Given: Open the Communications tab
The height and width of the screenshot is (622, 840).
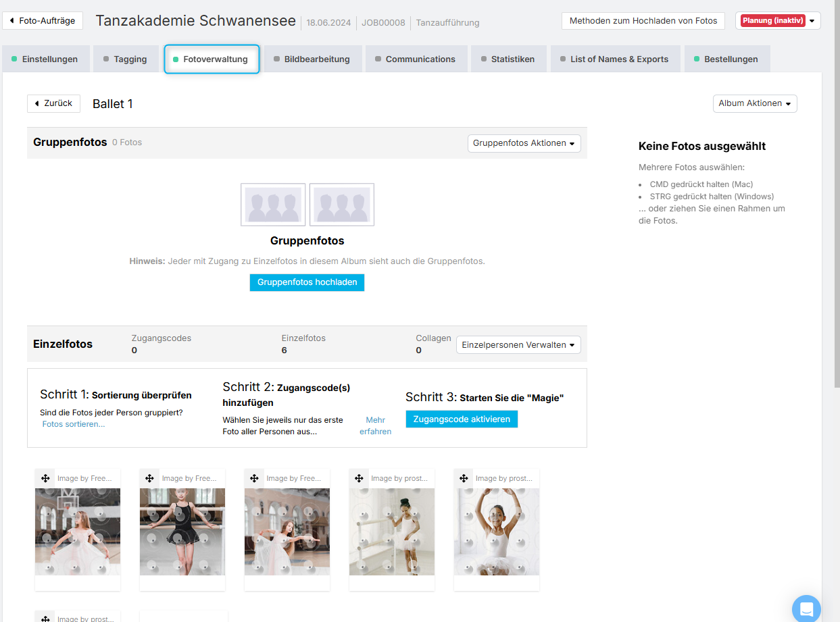Looking at the screenshot, I should 416,59.
